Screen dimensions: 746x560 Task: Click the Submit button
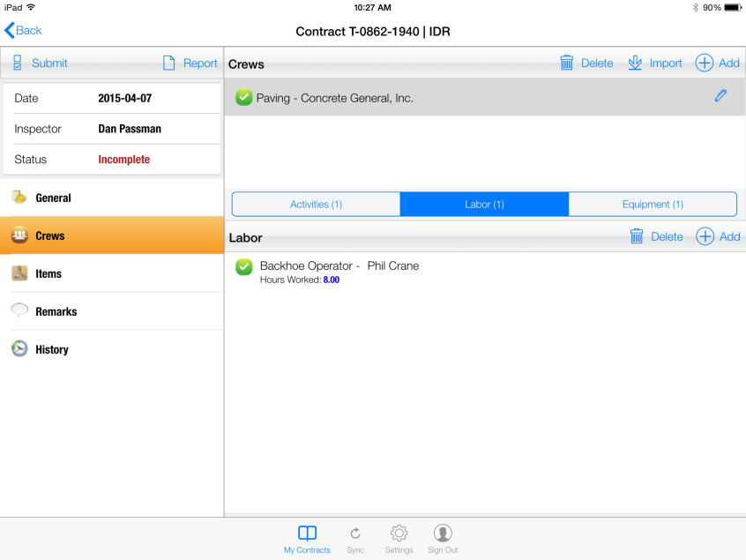click(40, 63)
